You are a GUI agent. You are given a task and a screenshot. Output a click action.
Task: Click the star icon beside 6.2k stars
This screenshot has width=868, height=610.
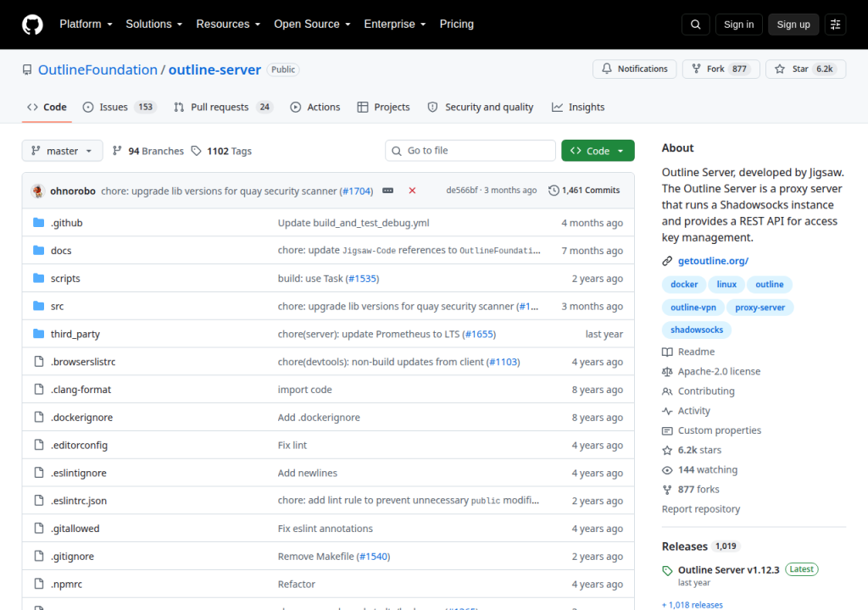click(x=667, y=450)
